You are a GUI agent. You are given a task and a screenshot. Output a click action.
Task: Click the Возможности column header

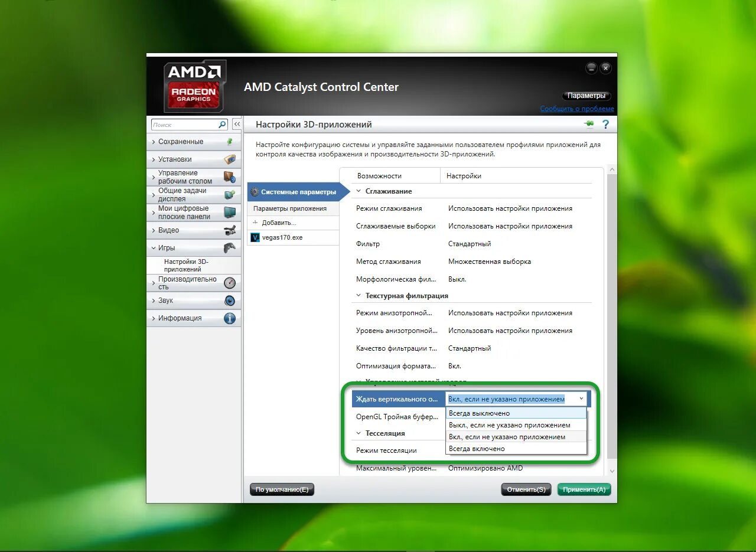(x=379, y=176)
